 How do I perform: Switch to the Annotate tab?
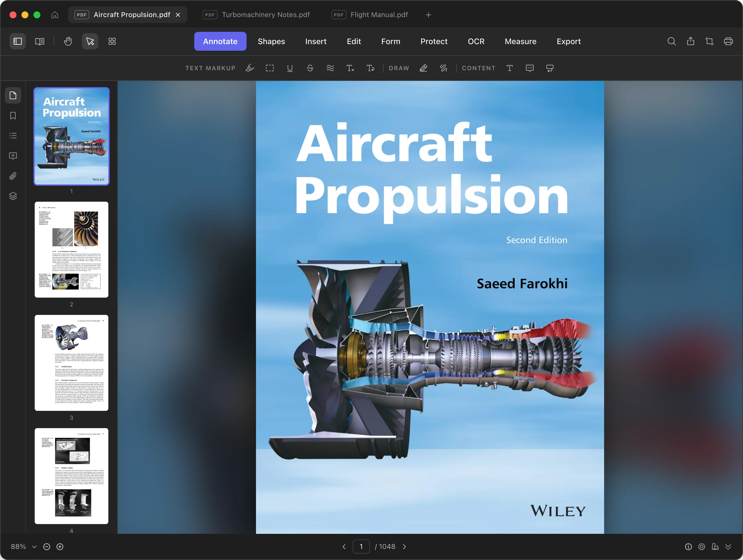tap(220, 41)
